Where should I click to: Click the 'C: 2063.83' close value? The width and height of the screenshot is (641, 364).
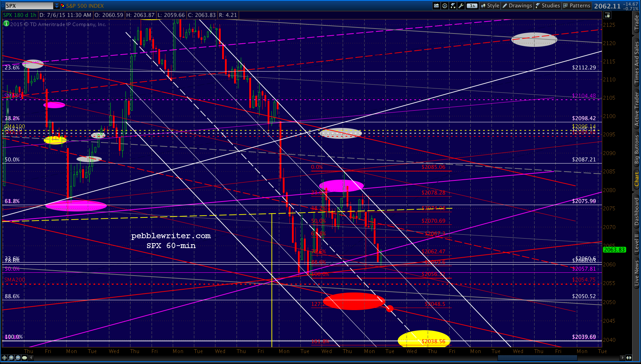pyautogui.click(x=202, y=15)
